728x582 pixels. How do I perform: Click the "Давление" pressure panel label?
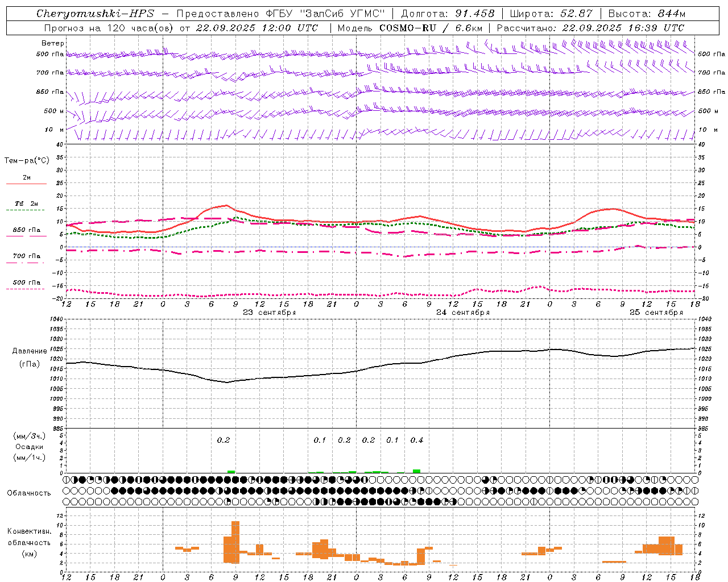pos(29,351)
